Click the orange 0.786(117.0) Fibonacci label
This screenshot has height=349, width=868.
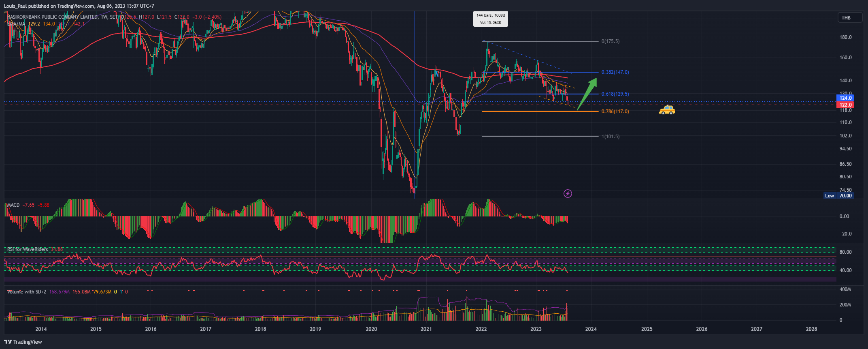coord(615,111)
